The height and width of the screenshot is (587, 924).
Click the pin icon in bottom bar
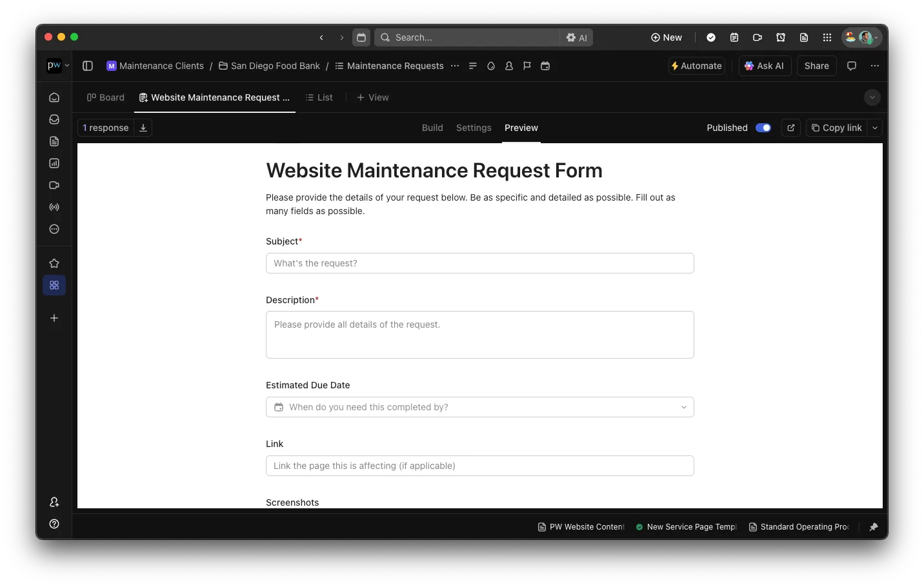pyautogui.click(x=874, y=527)
